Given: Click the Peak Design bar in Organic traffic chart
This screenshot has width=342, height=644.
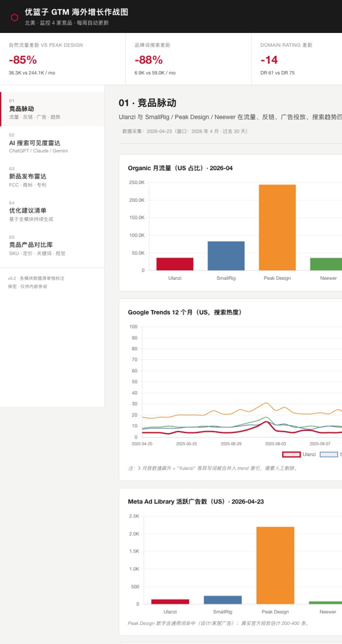Looking at the screenshot, I should [277, 227].
